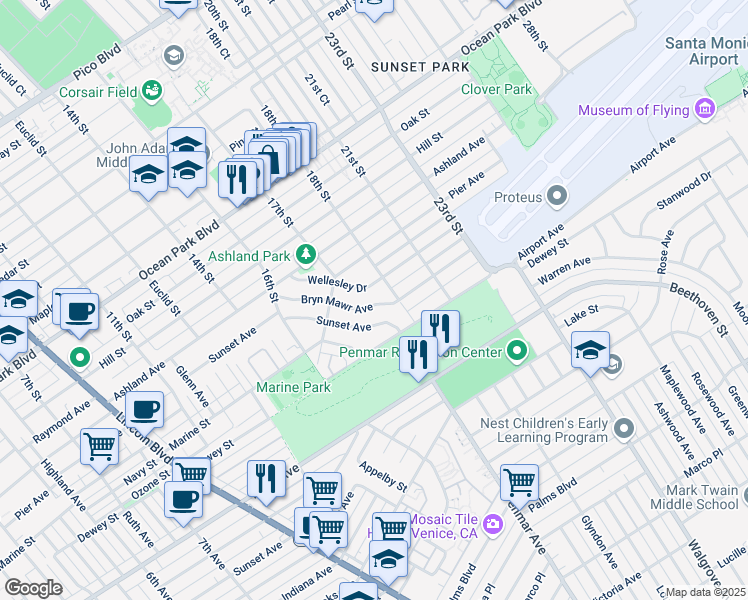Click the Google logo link
The height and width of the screenshot is (600, 748).
click(34, 588)
